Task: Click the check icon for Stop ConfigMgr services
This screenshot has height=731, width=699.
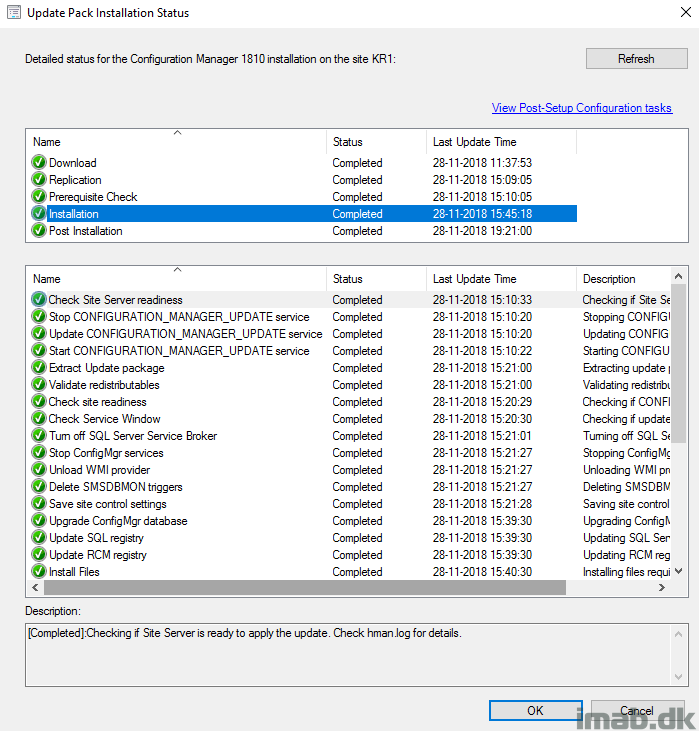Action: pos(39,453)
